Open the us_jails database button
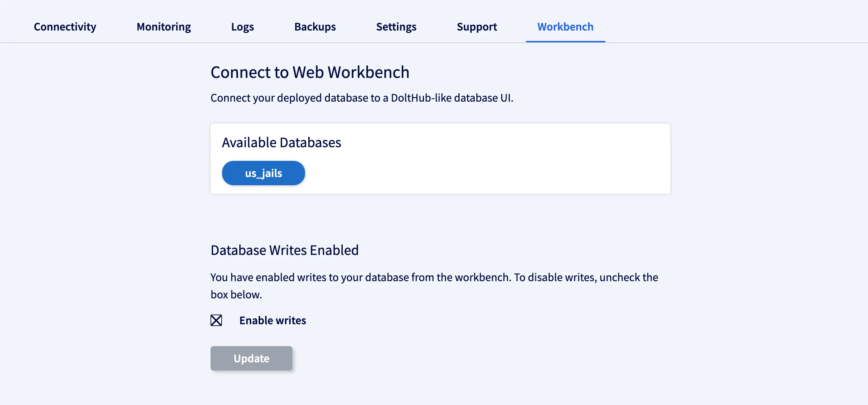This screenshot has height=405, width=868. point(263,173)
